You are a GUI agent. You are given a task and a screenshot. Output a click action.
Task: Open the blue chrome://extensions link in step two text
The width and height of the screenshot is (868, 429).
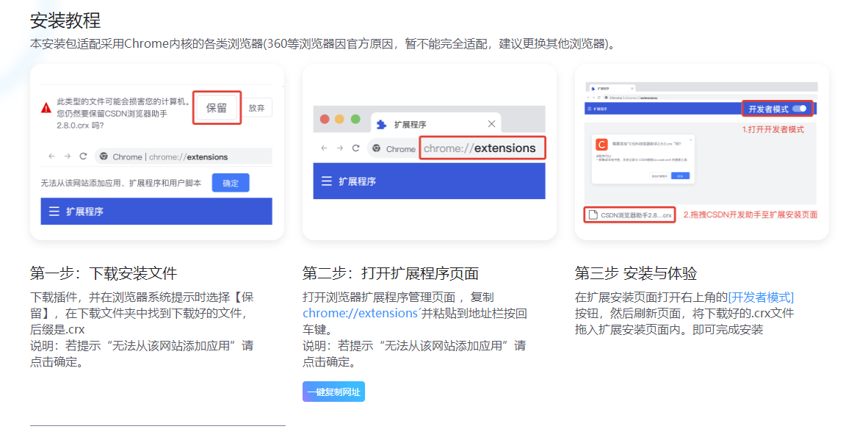click(360, 314)
